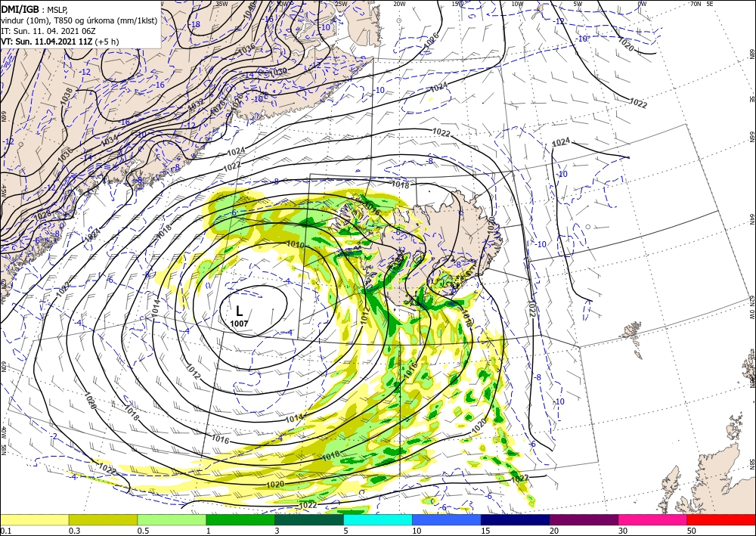Click the '35W' longitude label
The width and height of the screenshot is (756, 536).
click(x=222, y=3)
